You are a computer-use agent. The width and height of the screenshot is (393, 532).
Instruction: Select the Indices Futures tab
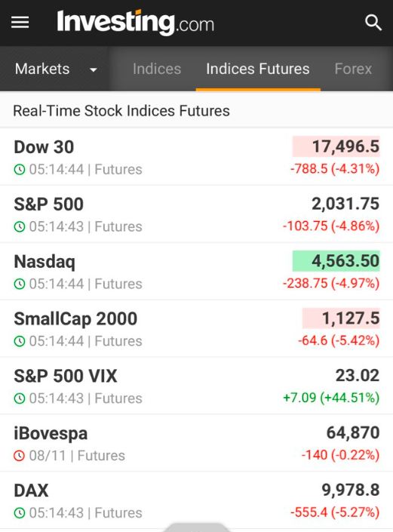258,69
